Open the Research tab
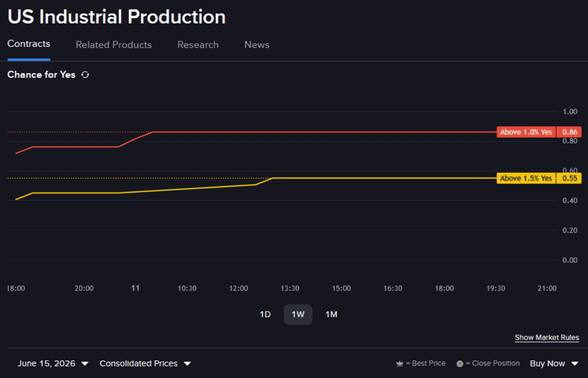588x378 pixels. (198, 44)
